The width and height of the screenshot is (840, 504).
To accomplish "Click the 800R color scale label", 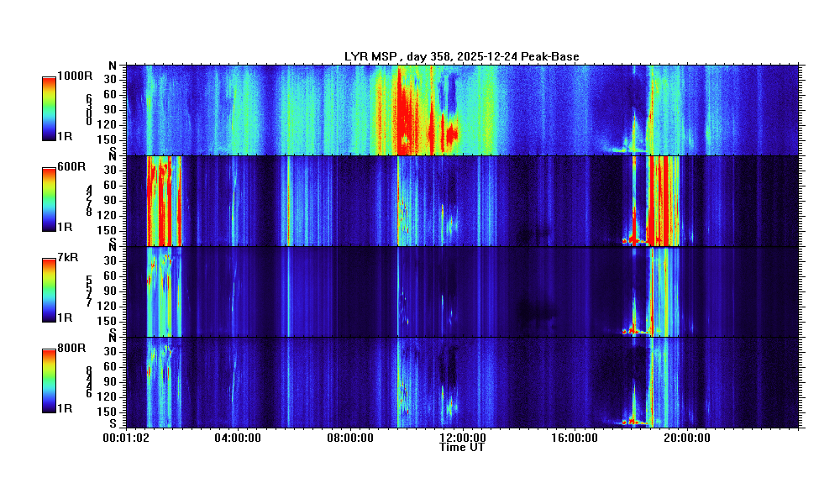I will pyautogui.click(x=73, y=349).
